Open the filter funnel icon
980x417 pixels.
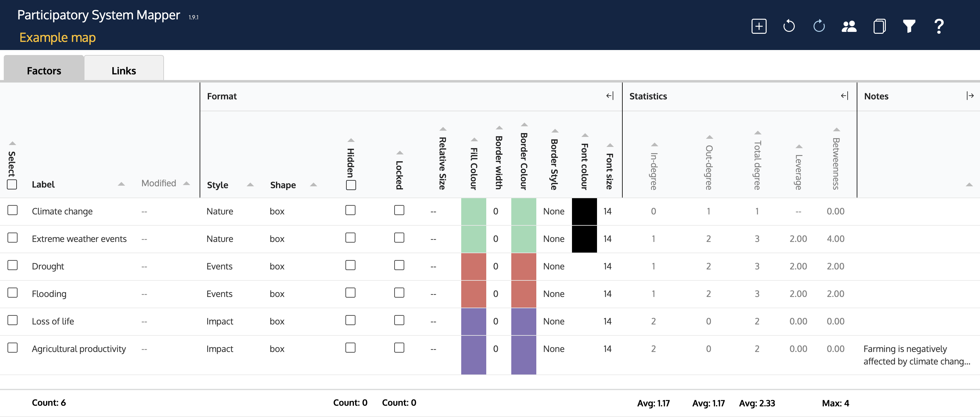click(x=909, y=26)
